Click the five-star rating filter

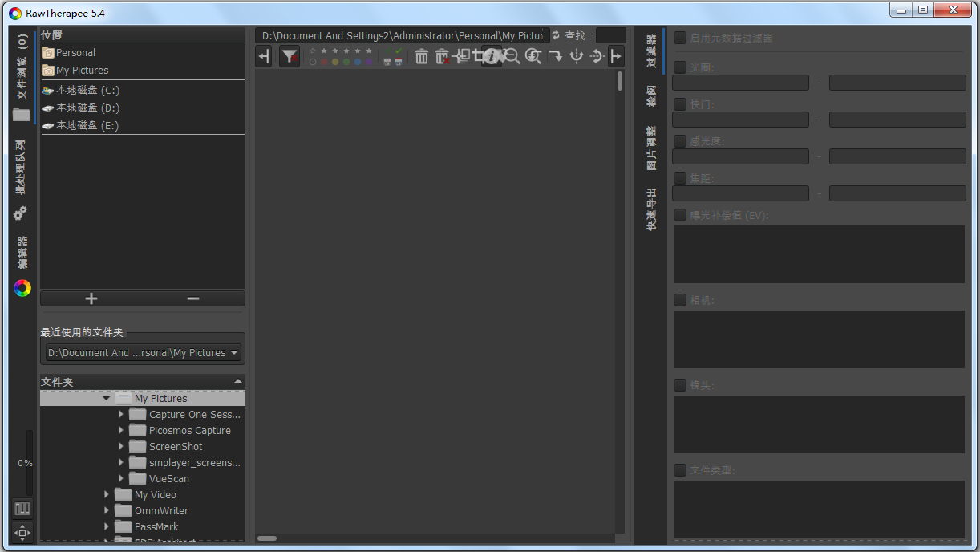(x=369, y=51)
